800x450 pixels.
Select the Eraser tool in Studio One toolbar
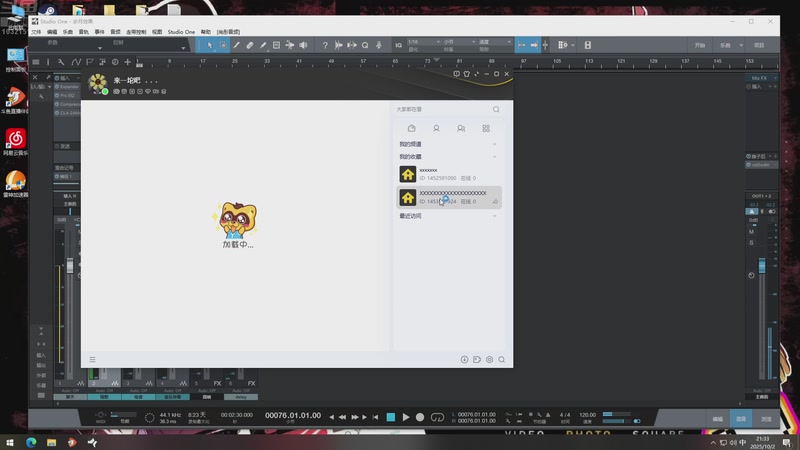pos(249,45)
